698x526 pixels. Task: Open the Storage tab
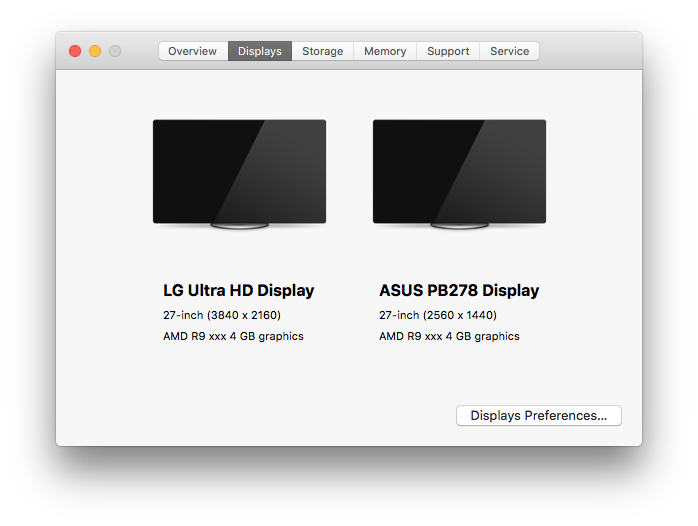(323, 51)
